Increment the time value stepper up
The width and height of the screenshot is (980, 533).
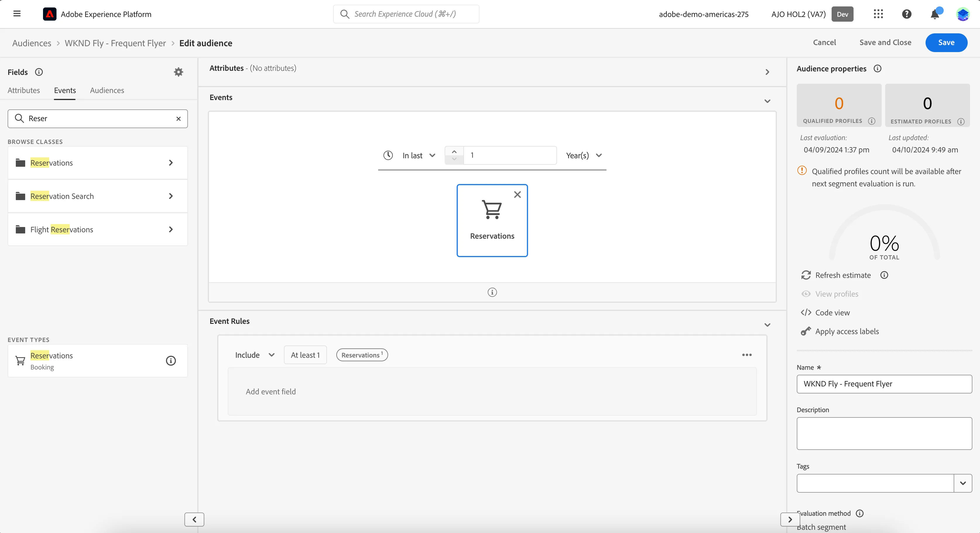click(454, 151)
